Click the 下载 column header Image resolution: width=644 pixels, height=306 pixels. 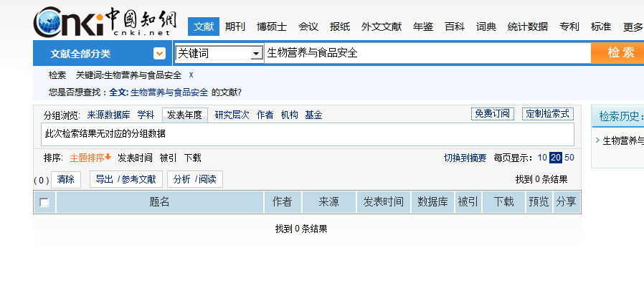pyautogui.click(x=504, y=202)
